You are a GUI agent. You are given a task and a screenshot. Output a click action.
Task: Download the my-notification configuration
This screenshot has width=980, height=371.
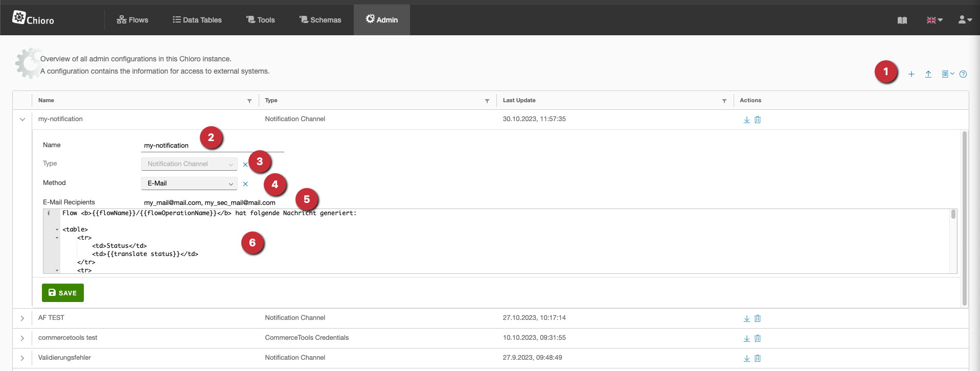746,120
